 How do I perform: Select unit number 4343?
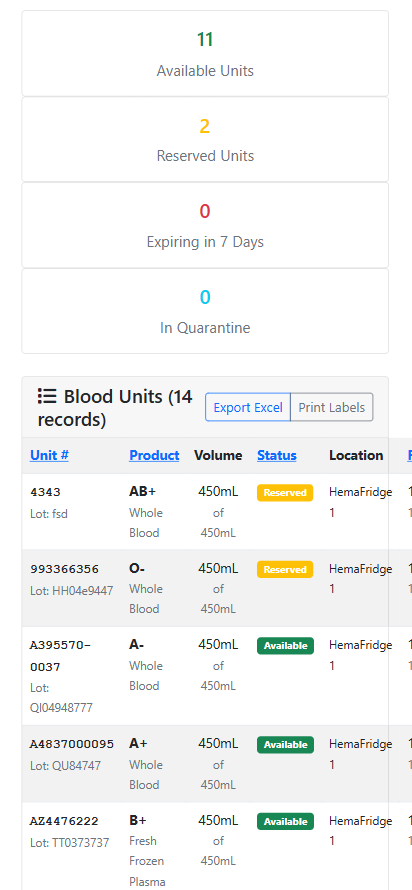[x=45, y=492]
